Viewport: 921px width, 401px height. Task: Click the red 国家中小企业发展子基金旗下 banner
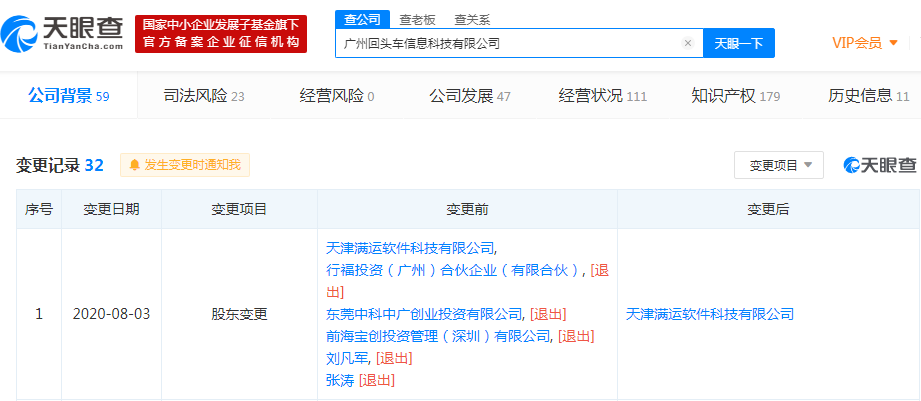point(221,34)
